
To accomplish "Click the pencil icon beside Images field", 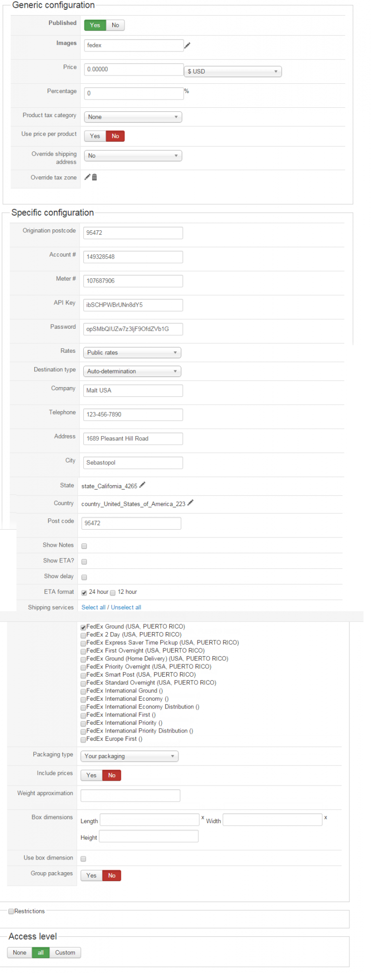I will point(187,46).
